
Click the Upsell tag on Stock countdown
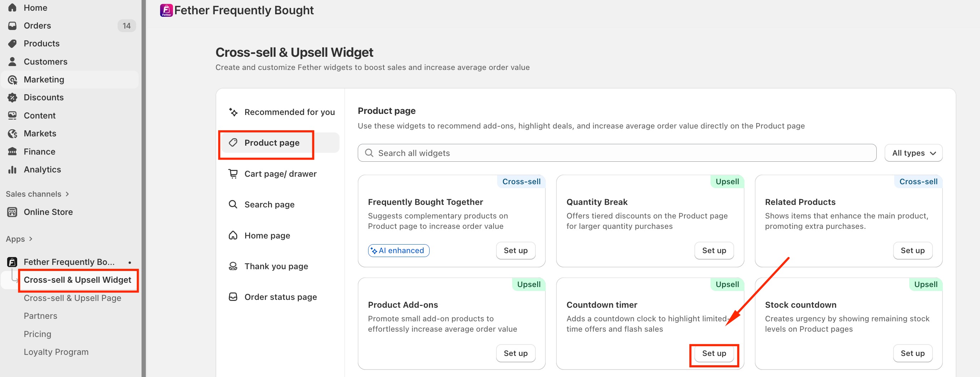[x=926, y=284]
